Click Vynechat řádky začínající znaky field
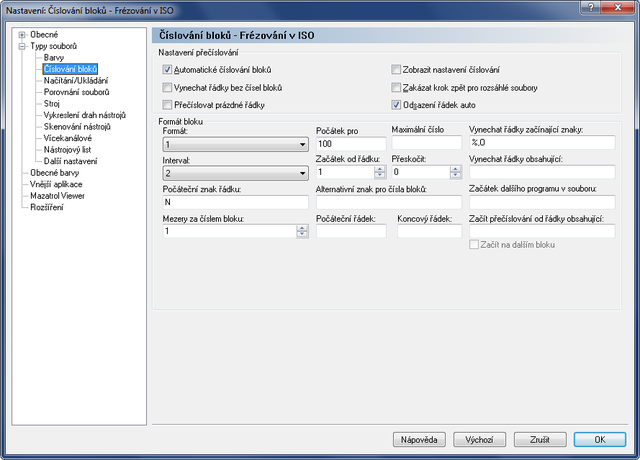640x460 pixels. pos(542,142)
